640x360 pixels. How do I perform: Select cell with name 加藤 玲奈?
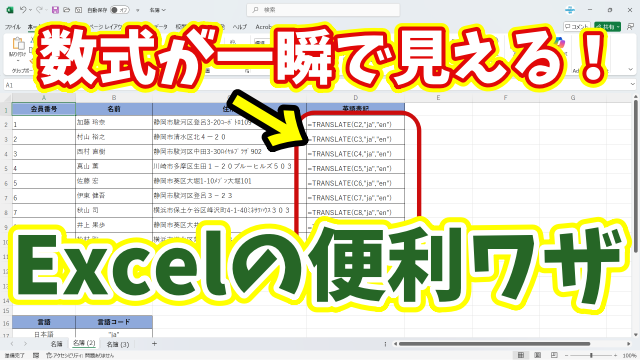[114, 122]
